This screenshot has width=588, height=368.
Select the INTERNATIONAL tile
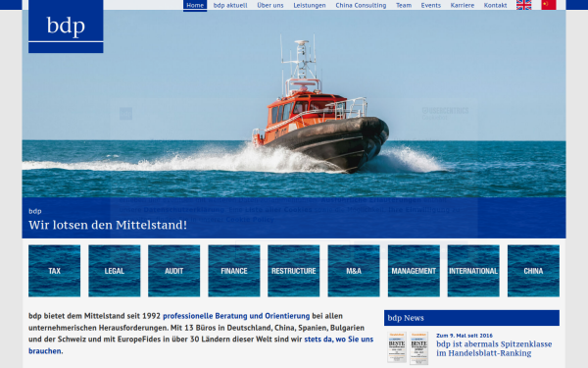473,271
